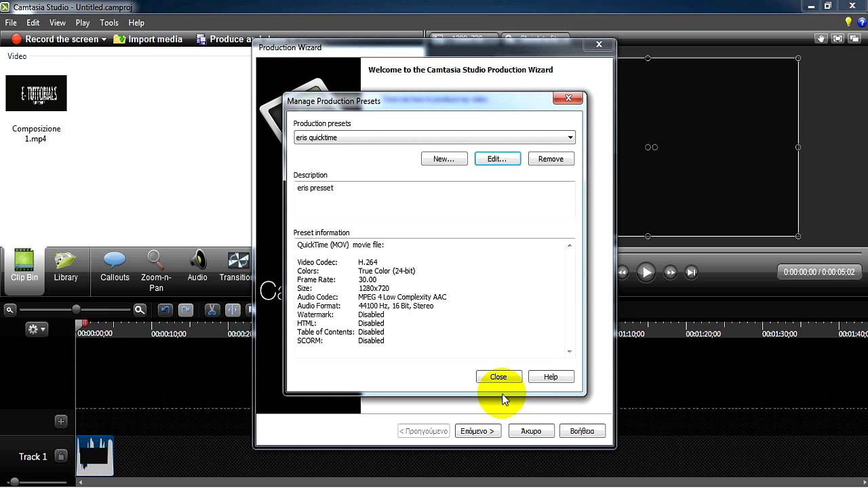Click Preset information scroll up arrow
Screen dimensions: 868x488
570,245
